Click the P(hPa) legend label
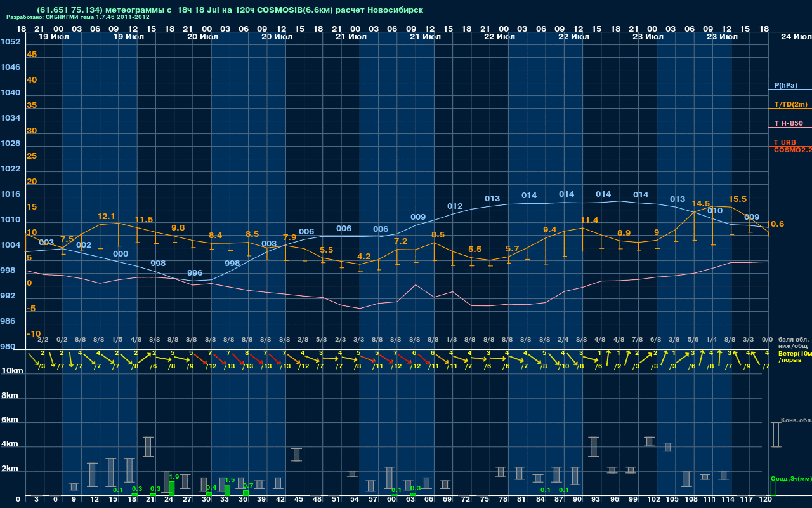Screen dimensions: 812x508 786,85
